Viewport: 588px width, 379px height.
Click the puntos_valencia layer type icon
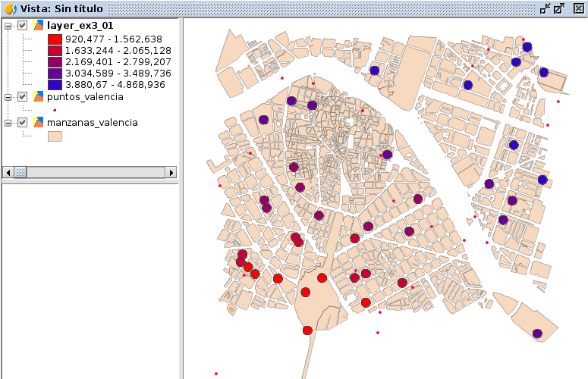click(38, 97)
